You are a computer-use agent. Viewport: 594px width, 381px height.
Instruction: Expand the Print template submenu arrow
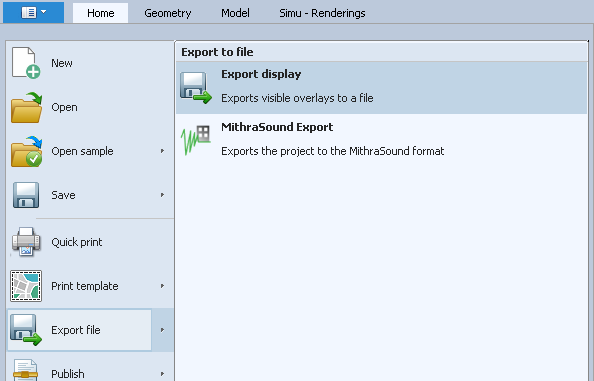point(163,286)
